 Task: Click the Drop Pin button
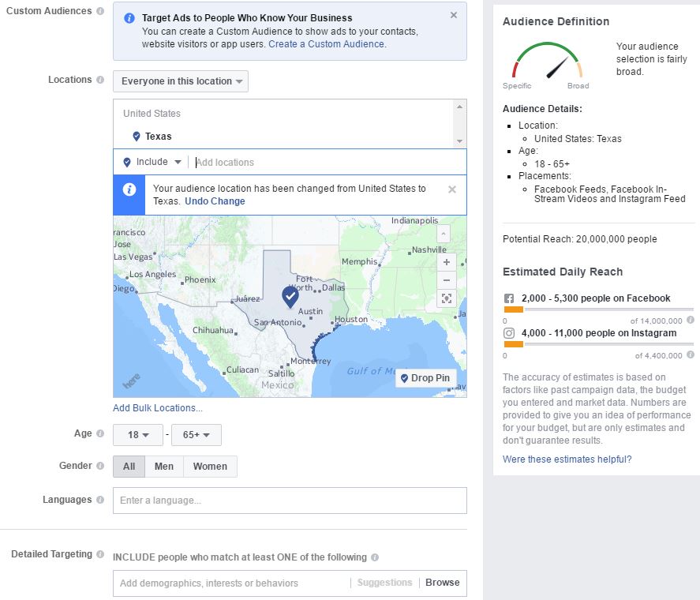[x=425, y=378]
